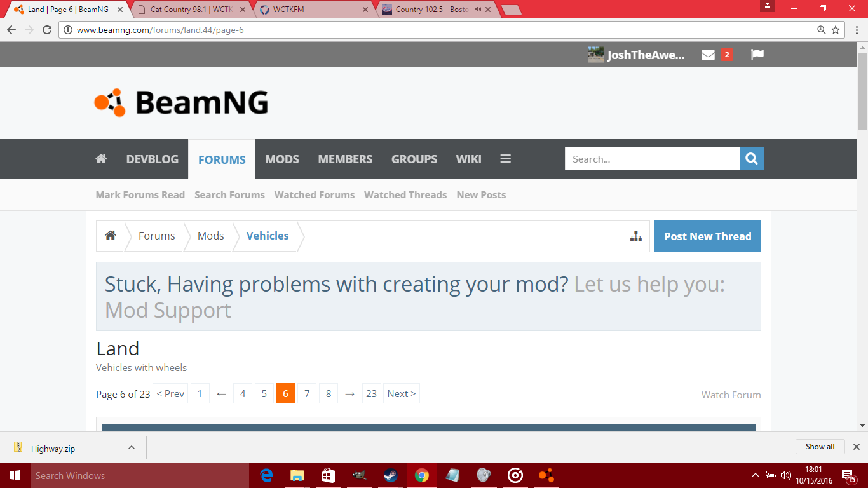Viewport: 868px width, 488px height.
Task: Open inbox envelope icon
Action: 708,55
